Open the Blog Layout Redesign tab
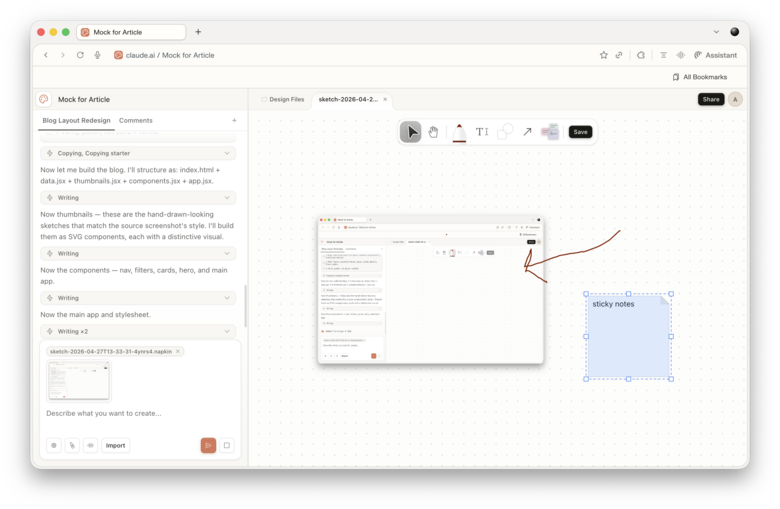Viewport: 780px width, 509px height. [x=76, y=120]
